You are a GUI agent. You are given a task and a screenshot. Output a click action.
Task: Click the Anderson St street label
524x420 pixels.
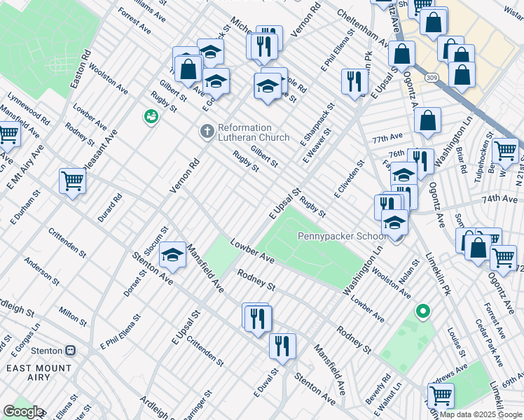coord(42,272)
